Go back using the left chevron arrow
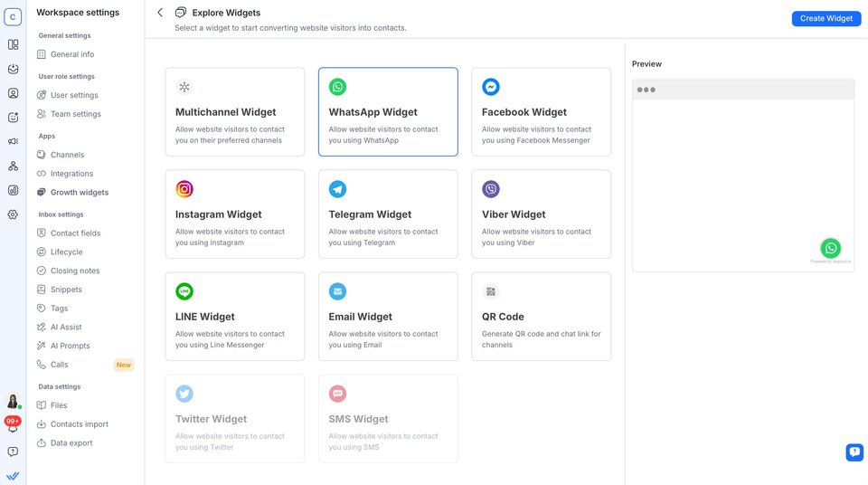The image size is (868, 485). coord(160,12)
